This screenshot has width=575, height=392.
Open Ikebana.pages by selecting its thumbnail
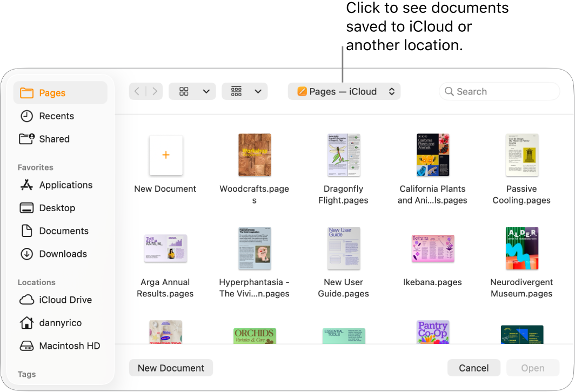point(432,248)
